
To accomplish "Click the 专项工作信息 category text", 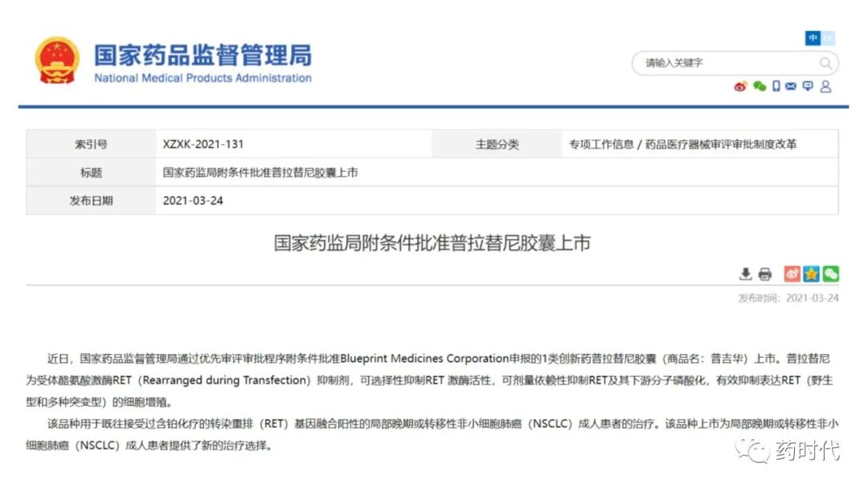I will tap(601, 145).
